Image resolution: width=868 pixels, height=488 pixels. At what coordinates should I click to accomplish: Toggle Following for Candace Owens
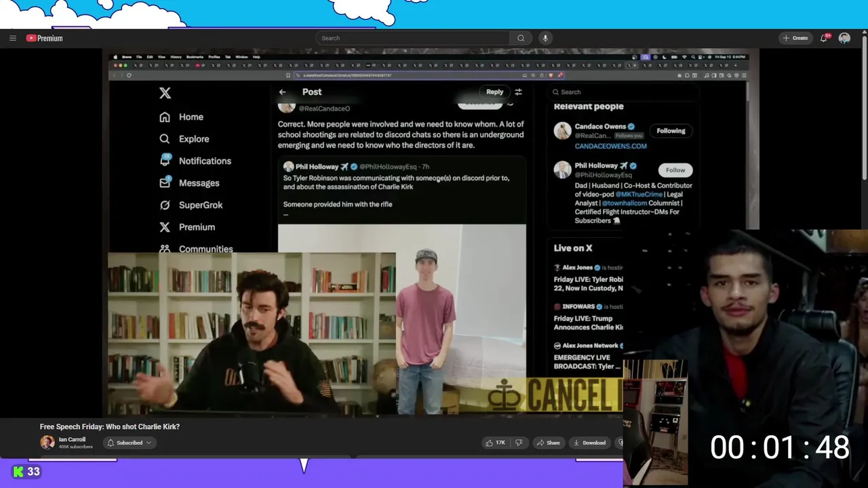671,131
